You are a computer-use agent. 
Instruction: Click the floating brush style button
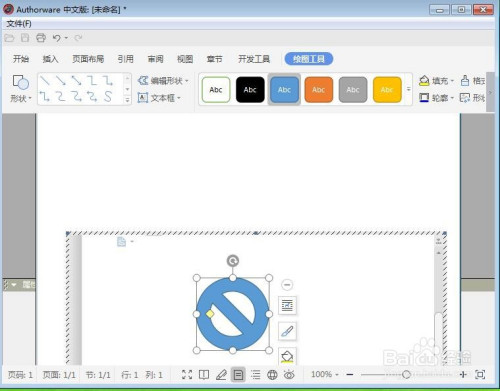coord(287,331)
